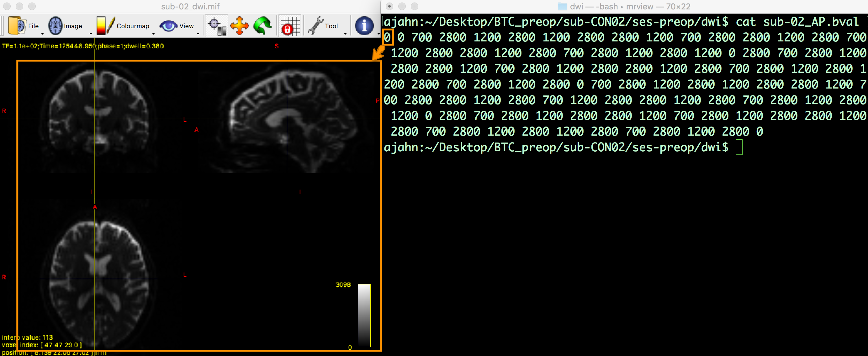Minimize the mrview window
Viewport: 868px width, 356px height.
click(19, 6)
